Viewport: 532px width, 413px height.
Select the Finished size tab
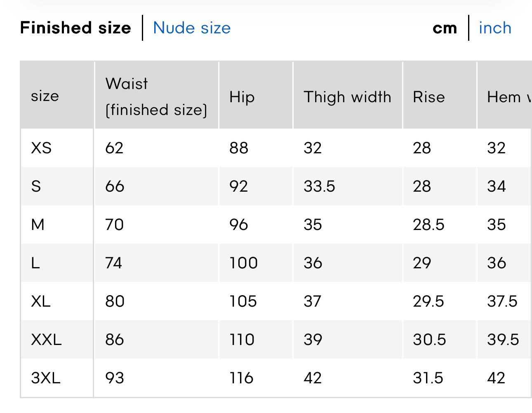(75, 28)
